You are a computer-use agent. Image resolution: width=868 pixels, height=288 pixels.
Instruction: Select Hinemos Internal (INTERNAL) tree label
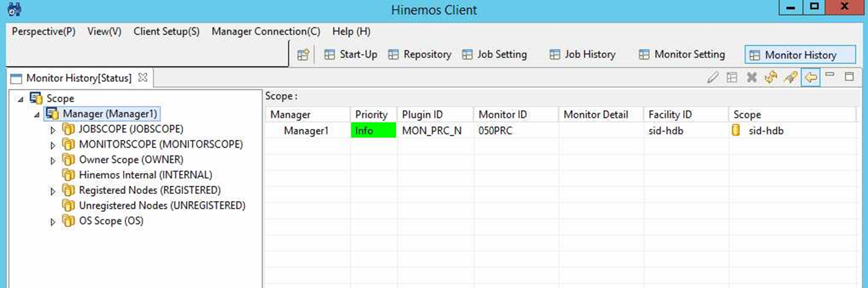[x=145, y=175]
